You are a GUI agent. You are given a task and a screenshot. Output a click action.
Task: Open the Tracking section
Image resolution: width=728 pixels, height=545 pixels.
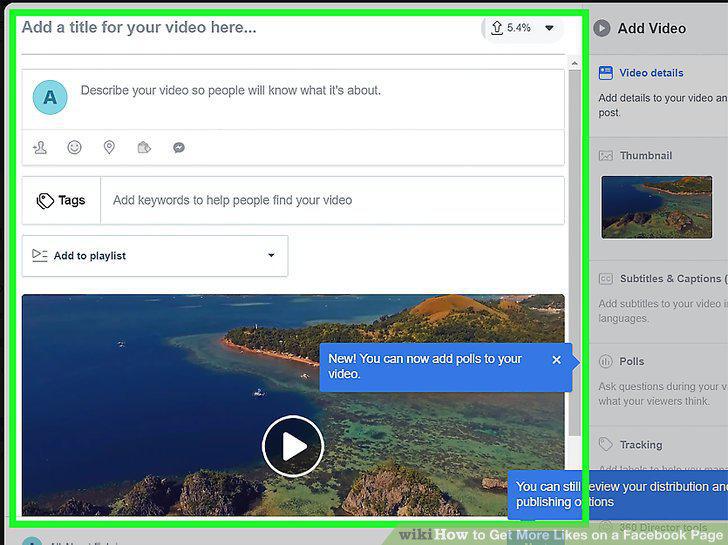pyautogui.click(x=641, y=445)
